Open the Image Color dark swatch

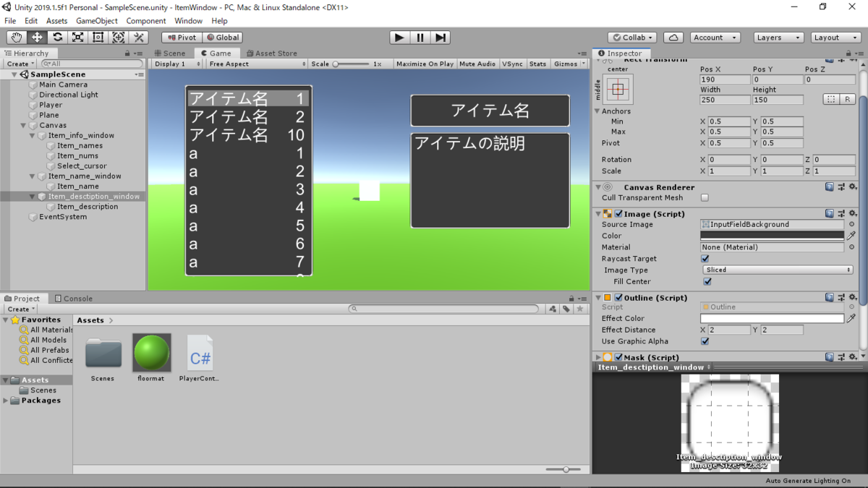click(772, 236)
